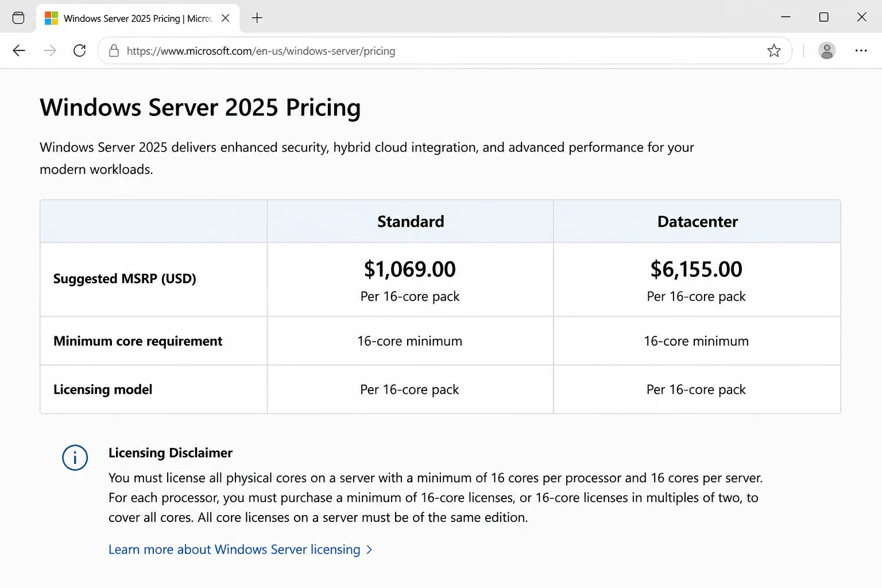Click the Licensing model row label

pyautogui.click(x=103, y=389)
